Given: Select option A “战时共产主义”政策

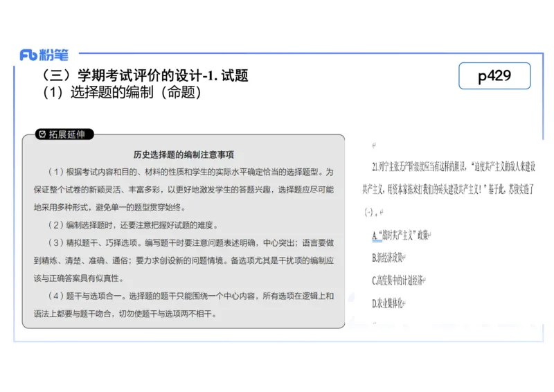Looking at the screenshot, I should [x=402, y=235].
